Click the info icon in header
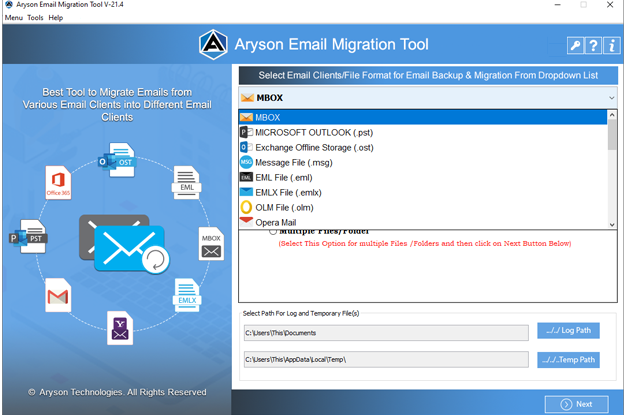 tap(612, 45)
